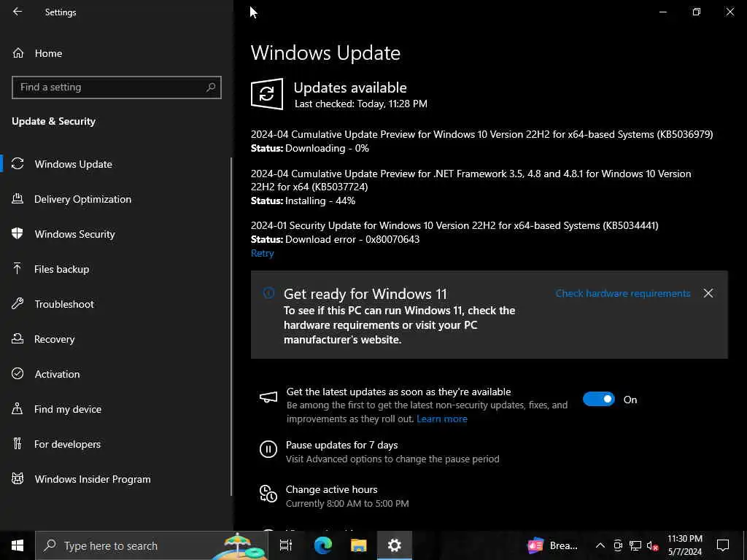This screenshot has height=560, width=747.
Task: Open File Explorer from taskbar
Action: pyautogui.click(x=358, y=545)
